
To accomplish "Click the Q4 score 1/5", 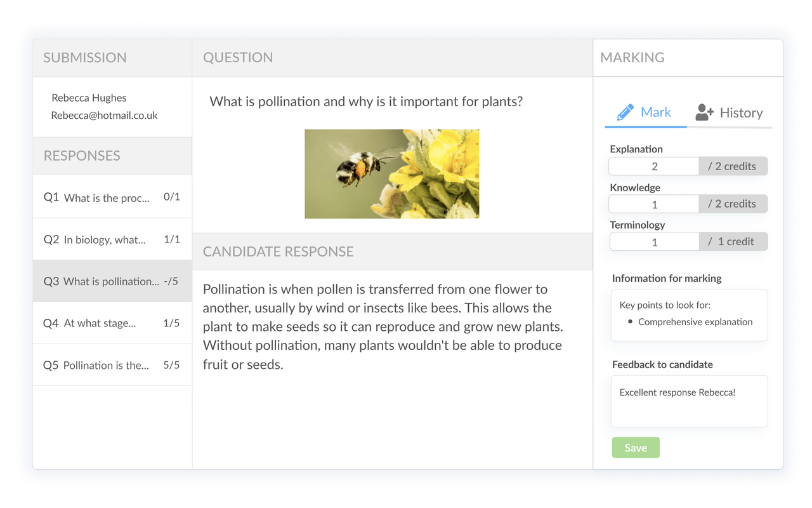I will (x=171, y=323).
